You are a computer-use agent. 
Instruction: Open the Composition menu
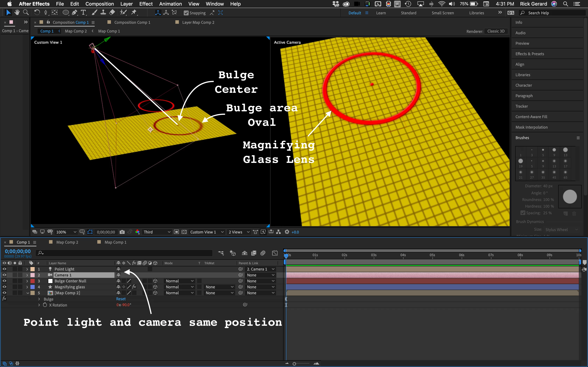pos(99,4)
